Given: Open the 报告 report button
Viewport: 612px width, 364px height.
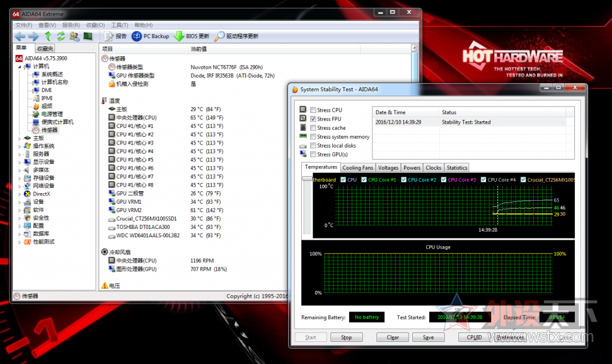Looking at the screenshot, I should click(x=115, y=36).
